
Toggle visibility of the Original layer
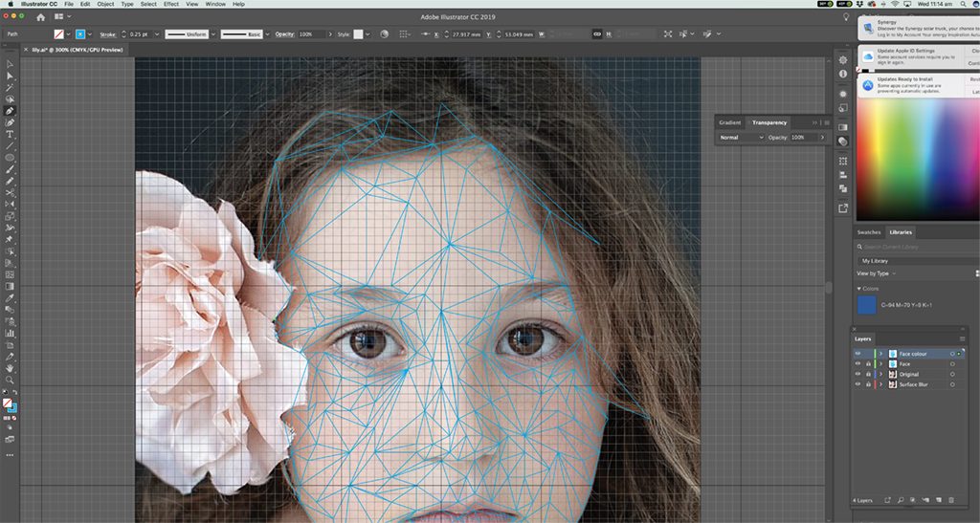click(857, 375)
